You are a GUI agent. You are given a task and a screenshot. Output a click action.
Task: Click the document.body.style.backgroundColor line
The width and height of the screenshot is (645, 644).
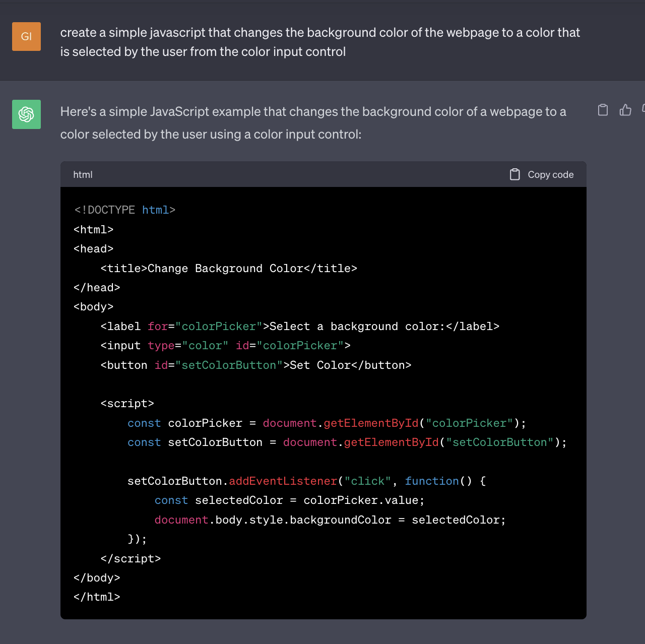click(x=330, y=520)
